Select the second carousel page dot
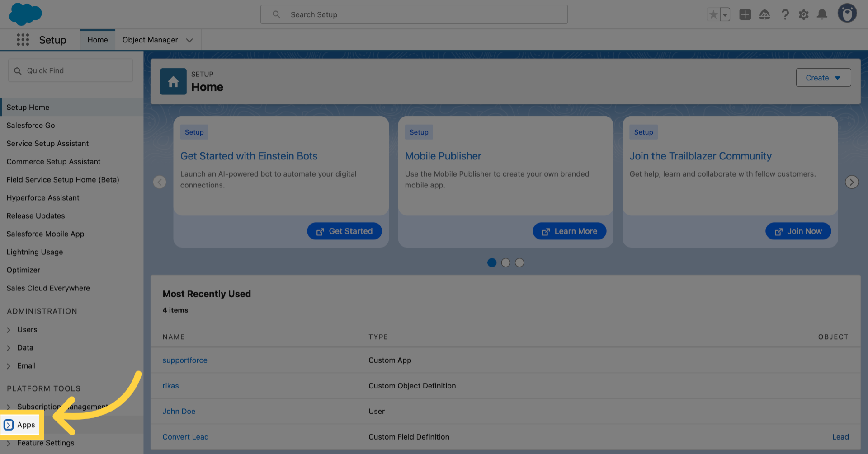The width and height of the screenshot is (868, 454). tap(506, 262)
